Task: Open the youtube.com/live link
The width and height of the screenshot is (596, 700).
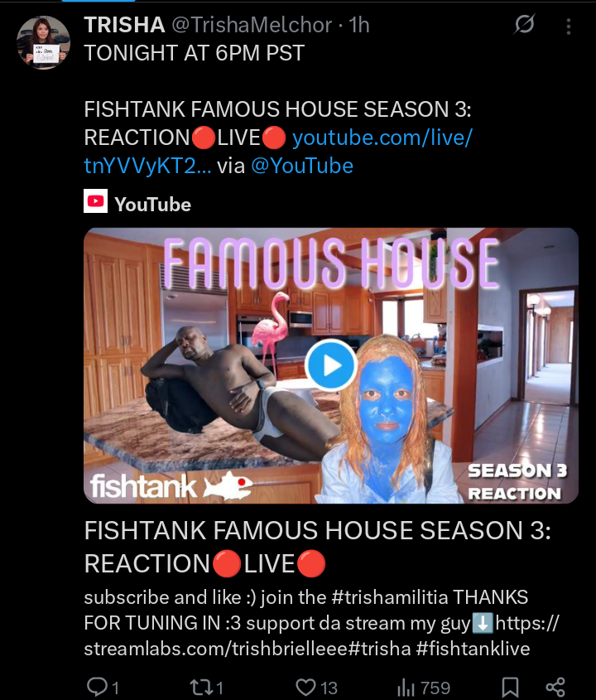Action: pyautogui.click(x=278, y=152)
